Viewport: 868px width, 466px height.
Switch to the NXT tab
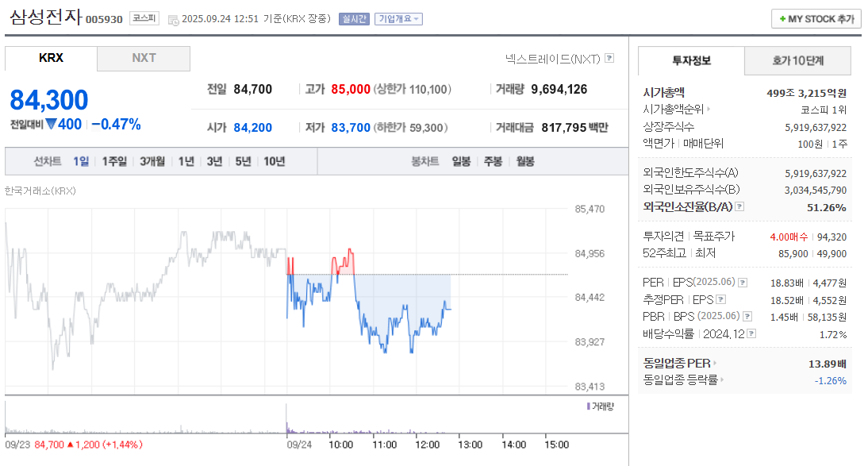[144, 58]
